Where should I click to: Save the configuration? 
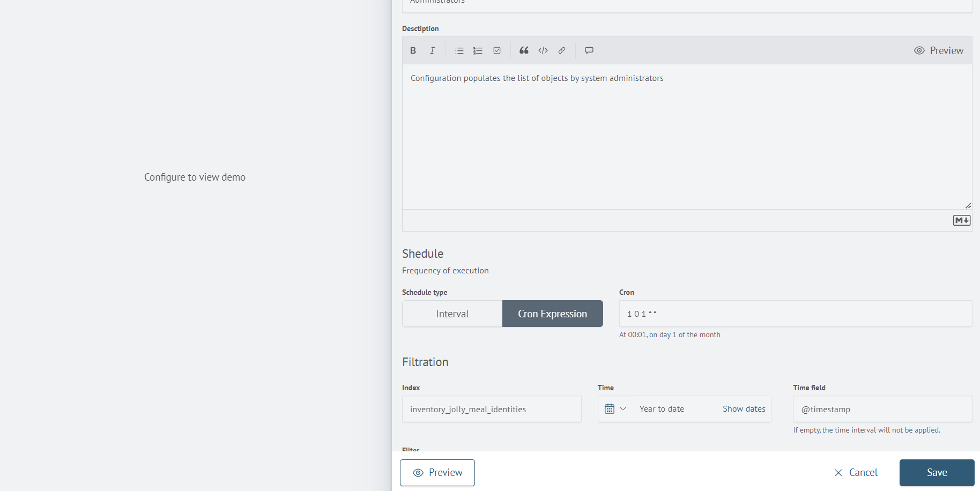tap(937, 473)
